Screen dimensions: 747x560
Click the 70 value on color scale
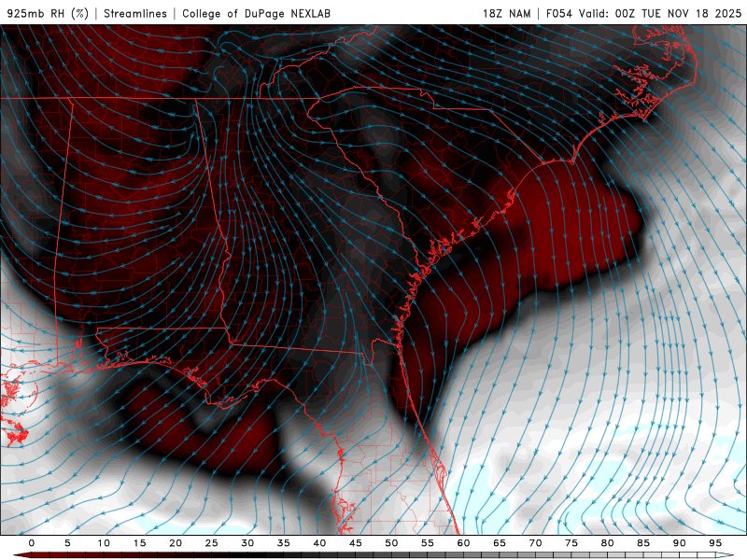(x=535, y=543)
